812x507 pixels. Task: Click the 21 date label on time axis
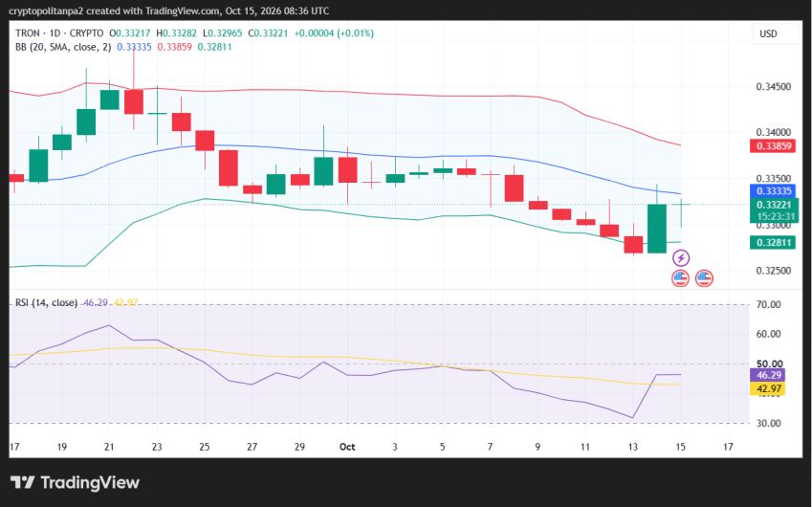coord(109,447)
